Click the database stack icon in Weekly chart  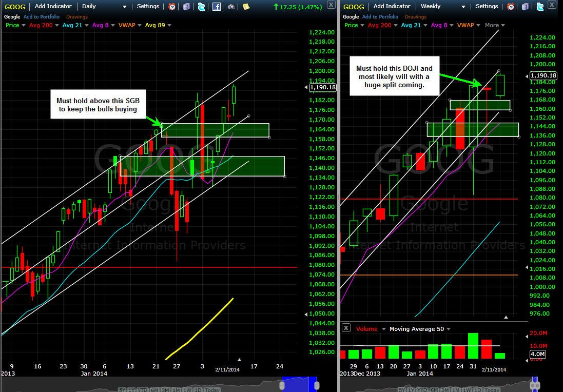pyautogui.click(x=526, y=7)
